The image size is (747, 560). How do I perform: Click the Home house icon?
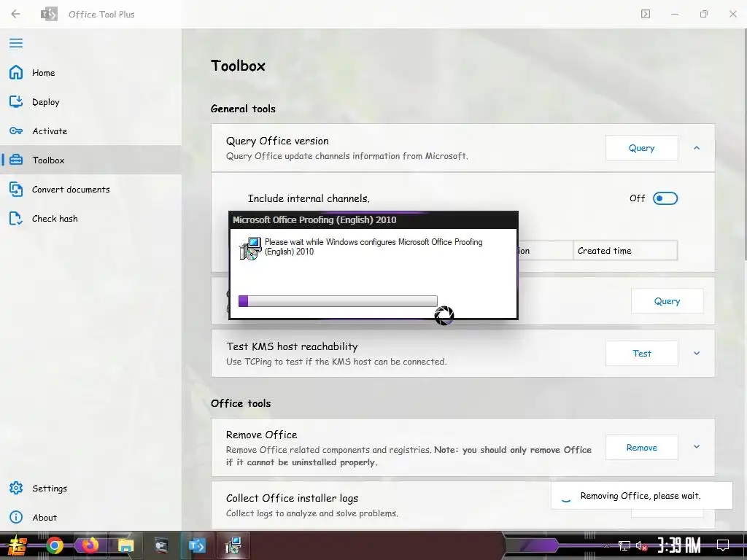click(16, 72)
